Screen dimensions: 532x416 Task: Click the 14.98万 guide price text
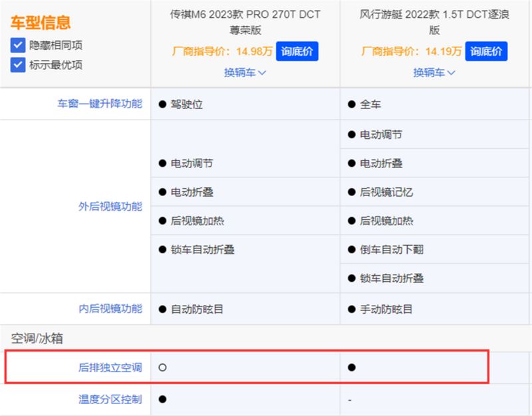[255, 52]
